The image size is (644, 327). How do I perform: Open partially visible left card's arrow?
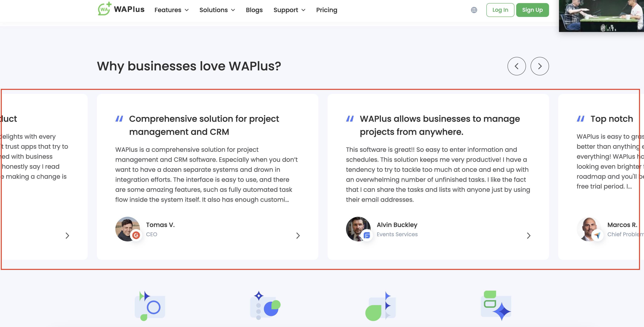[x=67, y=235]
